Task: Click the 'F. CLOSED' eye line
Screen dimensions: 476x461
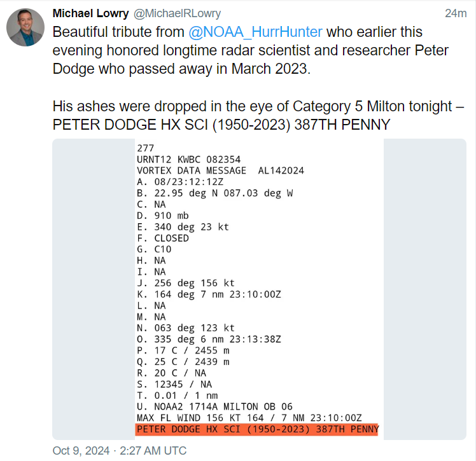Action: pos(163,238)
